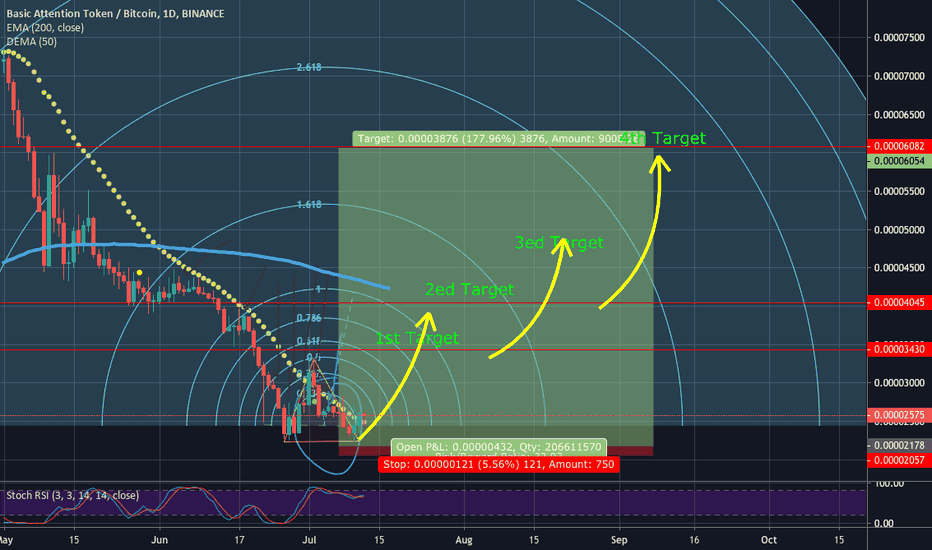Click the red 0.00006082 price label
Image resolution: width=932 pixels, height=550 pixels.
899,146
